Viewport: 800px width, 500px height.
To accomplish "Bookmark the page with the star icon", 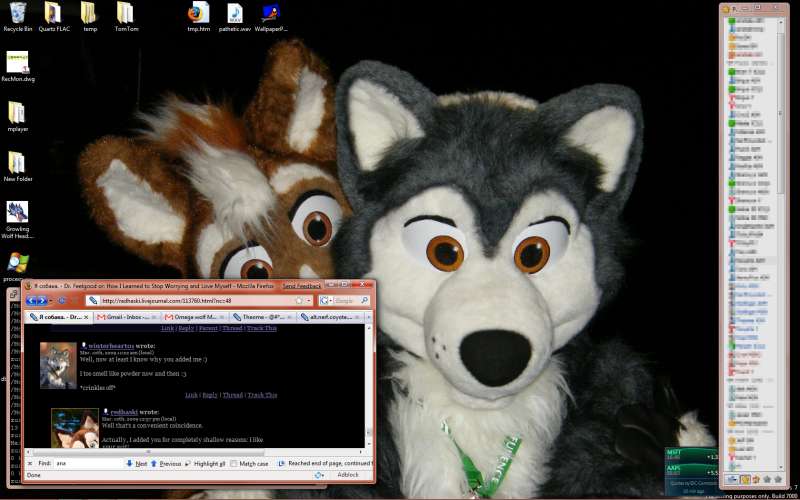I will click(x=299, y=300).
